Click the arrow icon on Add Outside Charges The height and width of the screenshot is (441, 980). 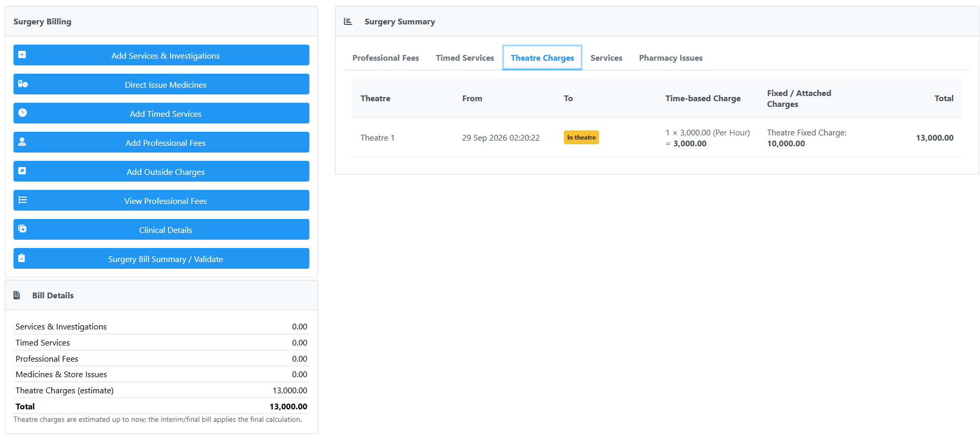[x=22, y=171]
